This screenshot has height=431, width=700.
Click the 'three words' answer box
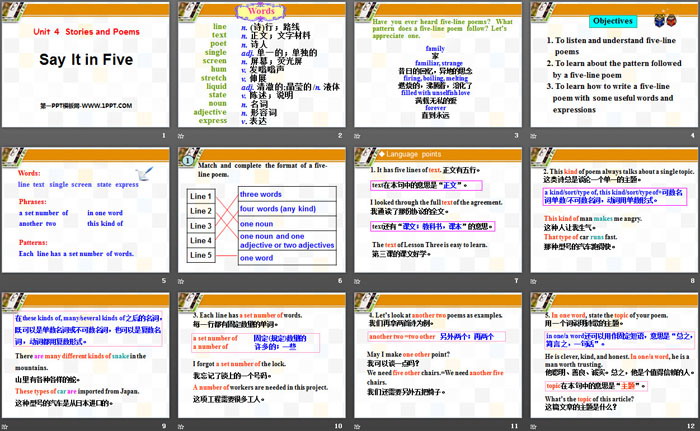[x=260, y=194]
